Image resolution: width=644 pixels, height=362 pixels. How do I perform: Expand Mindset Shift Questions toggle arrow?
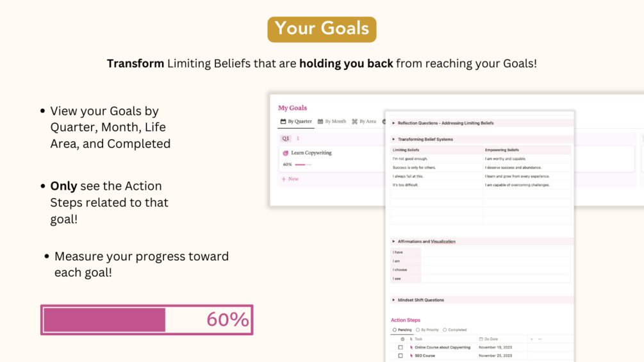click(x=393, y=300)
